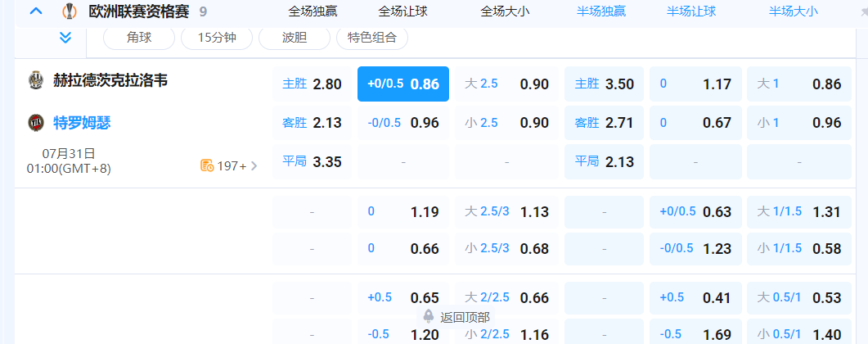This screenshot has width=868, height=344.
Task: Click match date 07月31日
Action: tap(69, 153)
